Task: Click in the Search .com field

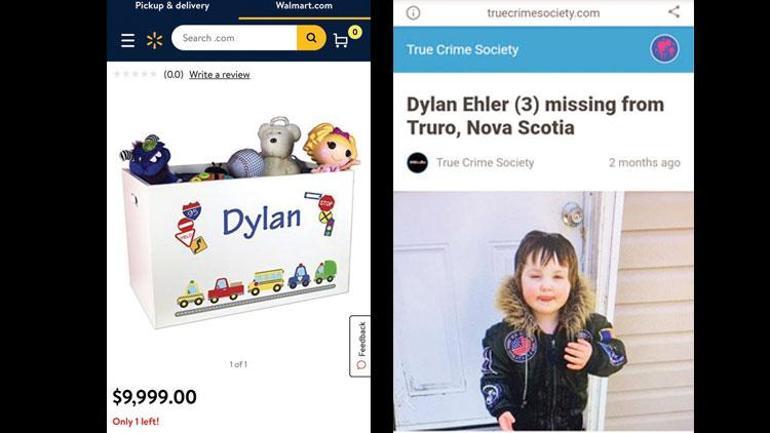Action: [x=234, y=38]
